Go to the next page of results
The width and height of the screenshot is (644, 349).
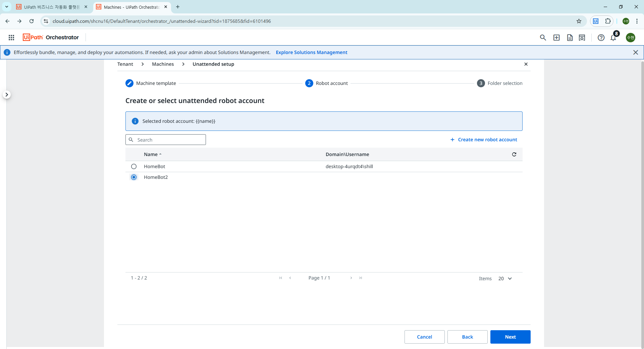pyautogui.click(x=351, y=278)
